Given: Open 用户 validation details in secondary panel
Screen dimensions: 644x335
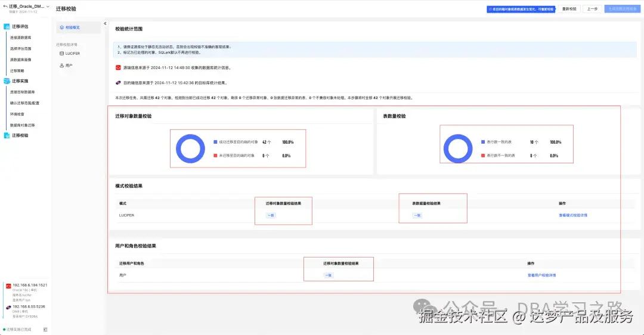Looking at the screenshot, I should (x=69, y=66).
